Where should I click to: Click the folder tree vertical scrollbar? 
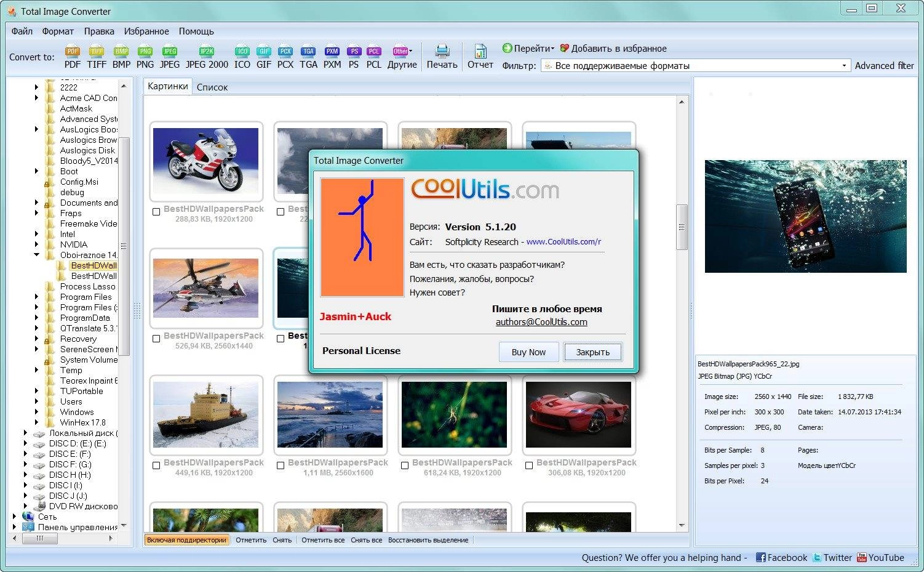(x=124, y=246)
